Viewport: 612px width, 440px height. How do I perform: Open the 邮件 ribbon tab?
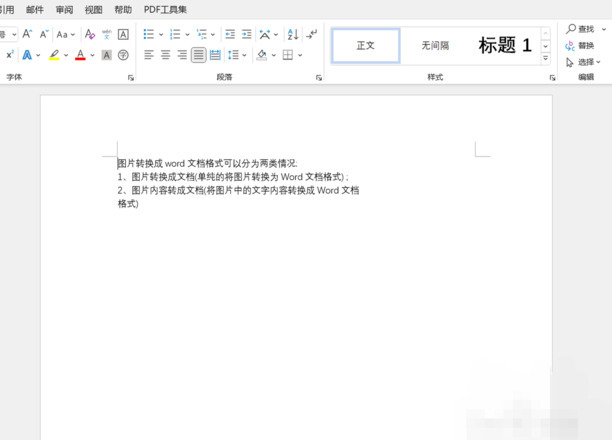(35, 9)
